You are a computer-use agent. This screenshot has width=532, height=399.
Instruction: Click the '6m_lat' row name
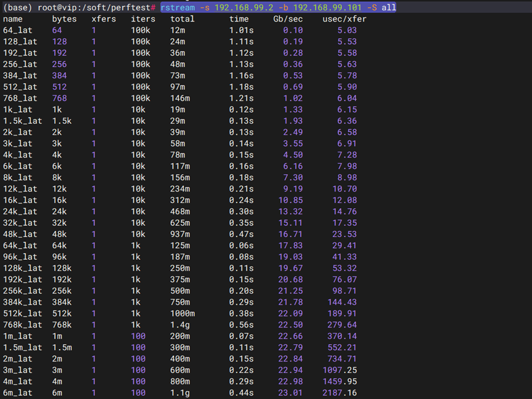(x=18, y=393)
